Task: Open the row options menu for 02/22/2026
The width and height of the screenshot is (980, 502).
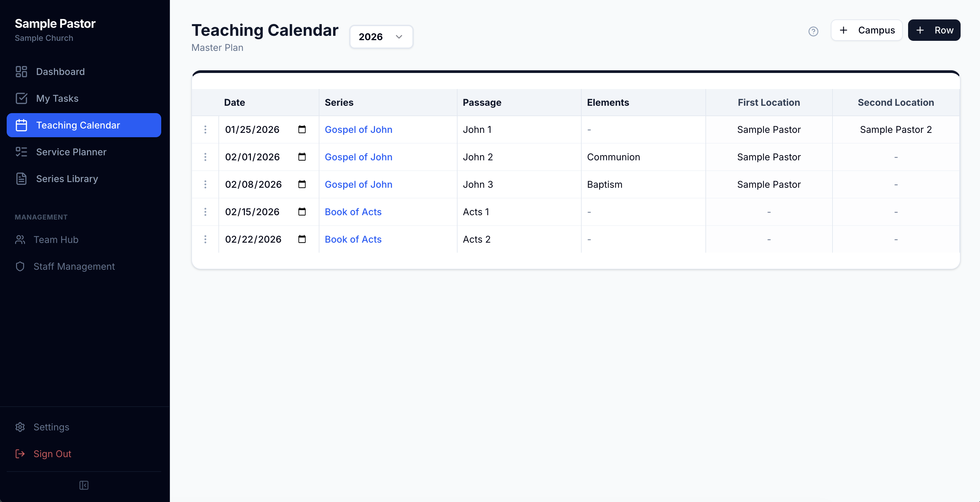Action: (x=205, y=239)
